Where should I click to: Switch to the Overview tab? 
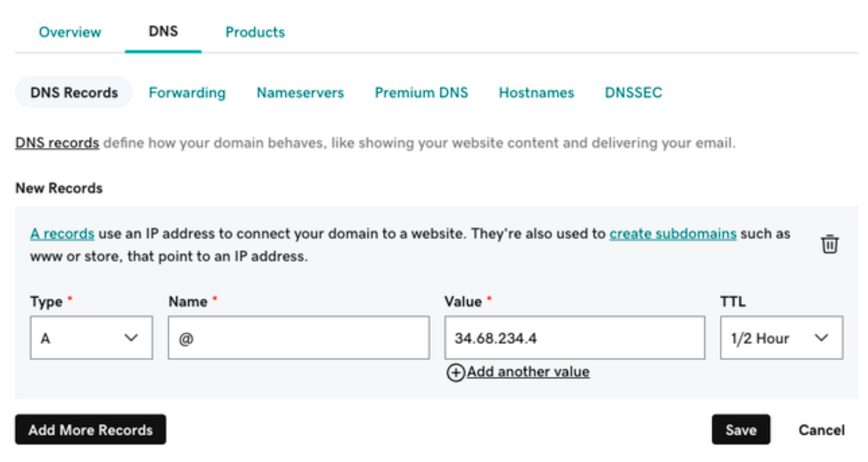[70, 32]
